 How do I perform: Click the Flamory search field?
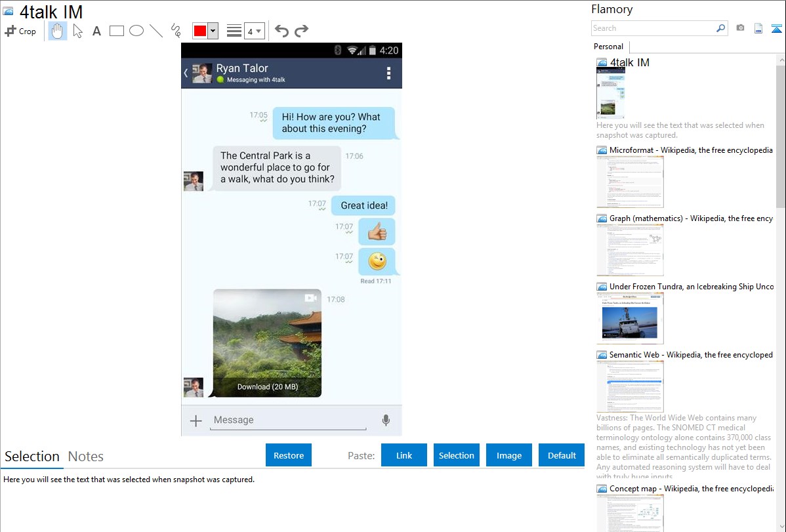click(653, 28)
